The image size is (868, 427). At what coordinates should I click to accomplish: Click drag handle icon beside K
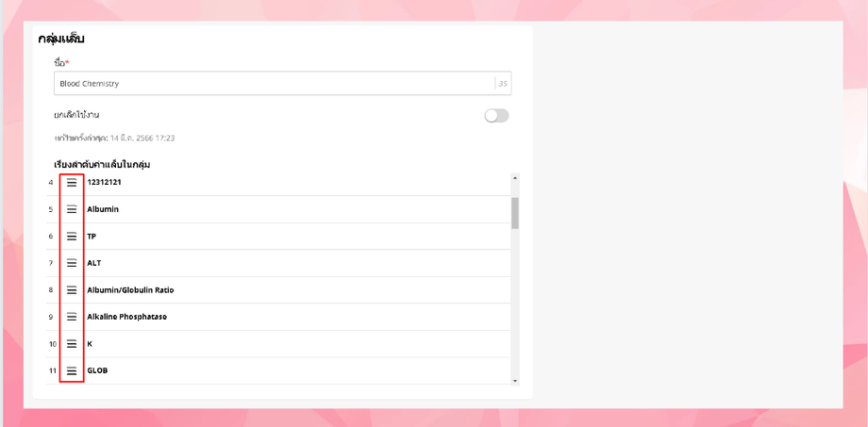coord(72,344)
